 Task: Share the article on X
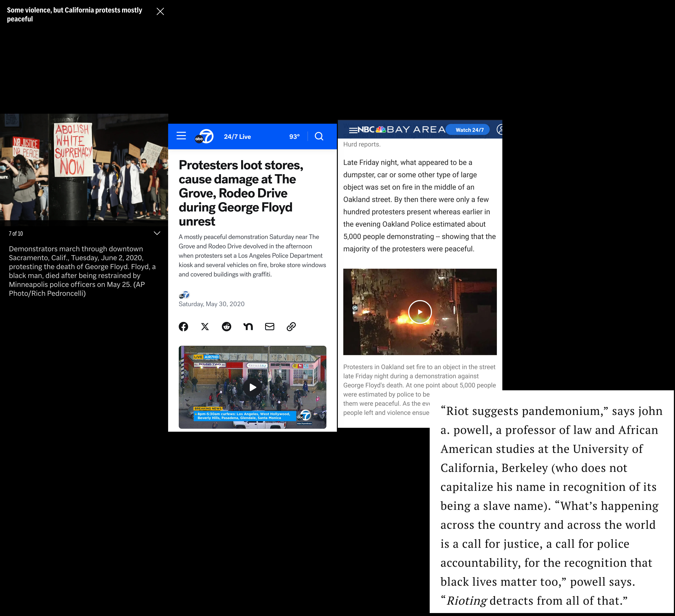(205, 327)
